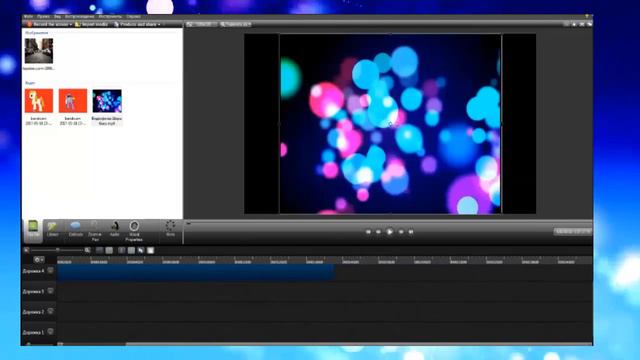
Task: Select the pony bandicam video thumbnail
Action: [x=39, y=101]
